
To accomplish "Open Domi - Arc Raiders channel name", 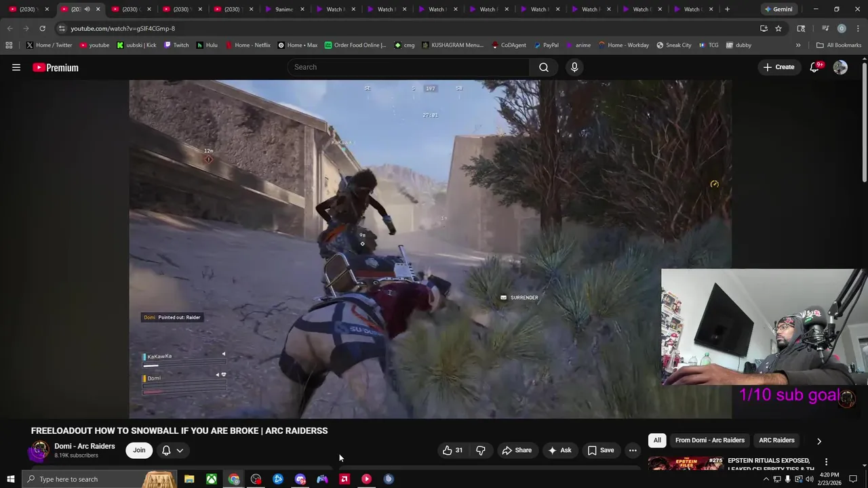I will click(x=85, y=446).
